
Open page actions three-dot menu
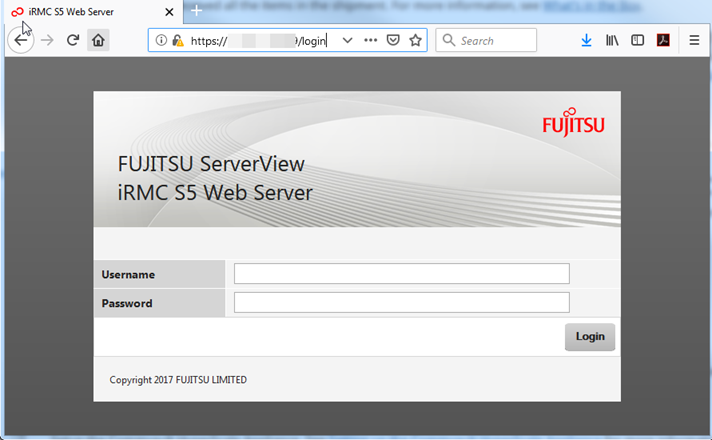(370, 40)
